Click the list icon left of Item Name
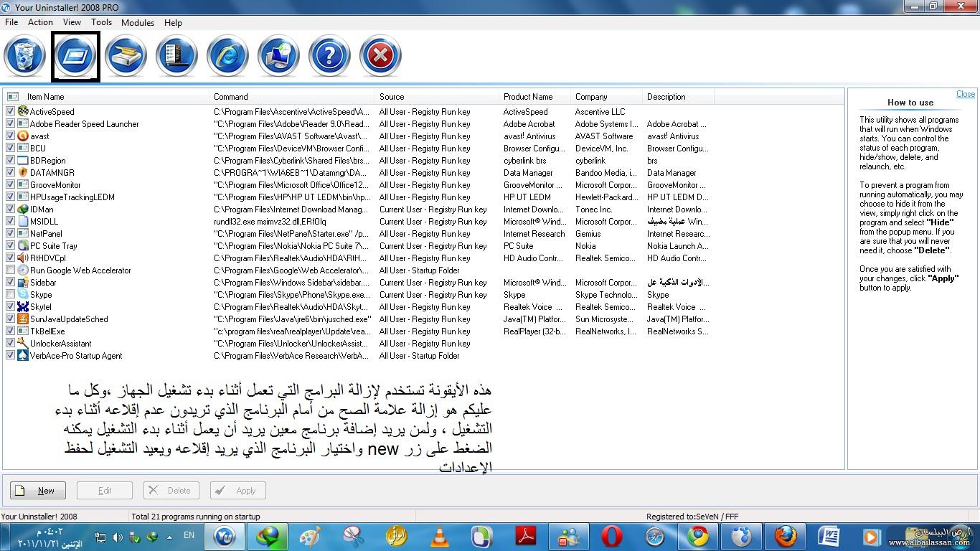 (x=12, y=96)
